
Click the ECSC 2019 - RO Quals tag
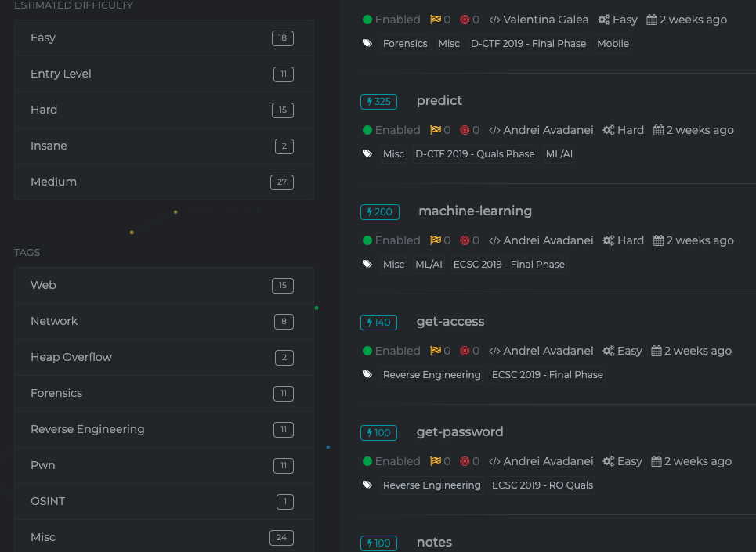coord(542,485)
